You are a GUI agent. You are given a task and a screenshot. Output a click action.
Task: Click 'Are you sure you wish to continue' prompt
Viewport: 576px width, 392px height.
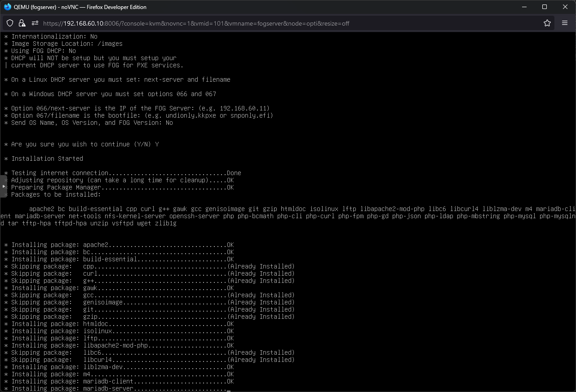pyautogui.click(x=81, y=144)
